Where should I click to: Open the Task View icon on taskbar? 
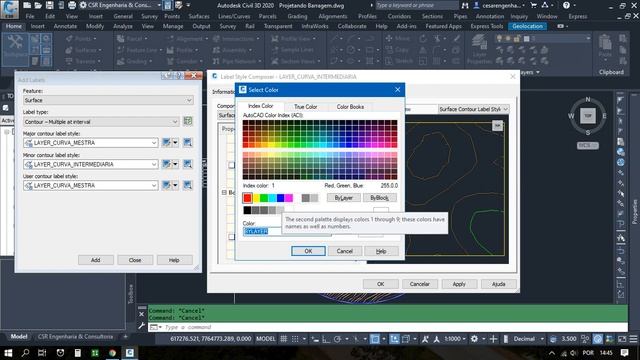point(42,353)
